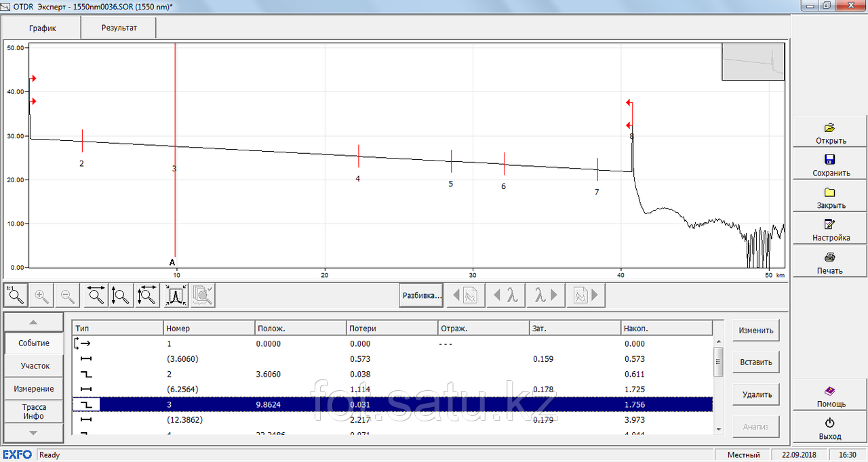Click the Тип column header
868x462 pixels.
[x=118, y=329]
